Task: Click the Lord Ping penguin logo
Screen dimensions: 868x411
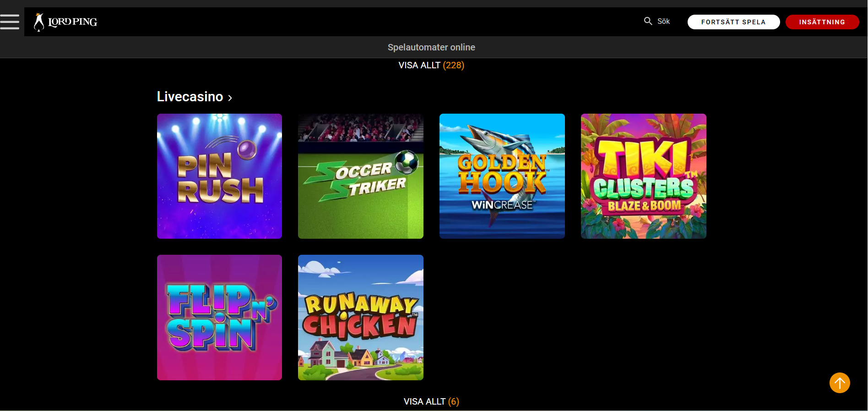Action: (x=65, y=22)
